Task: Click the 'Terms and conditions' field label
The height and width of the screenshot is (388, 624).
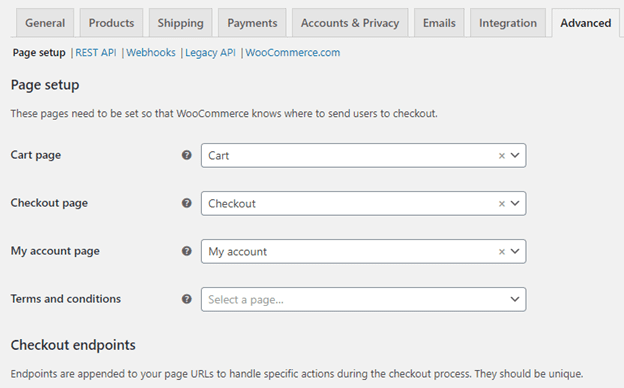Action: pyautogui.click(x=66, y=299)
